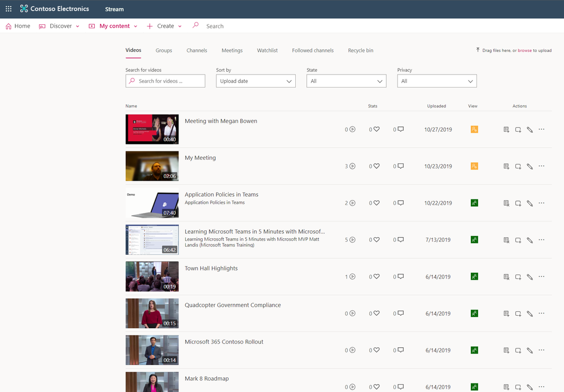Open the Privacy filter dropdown

[x=436, y=81]
